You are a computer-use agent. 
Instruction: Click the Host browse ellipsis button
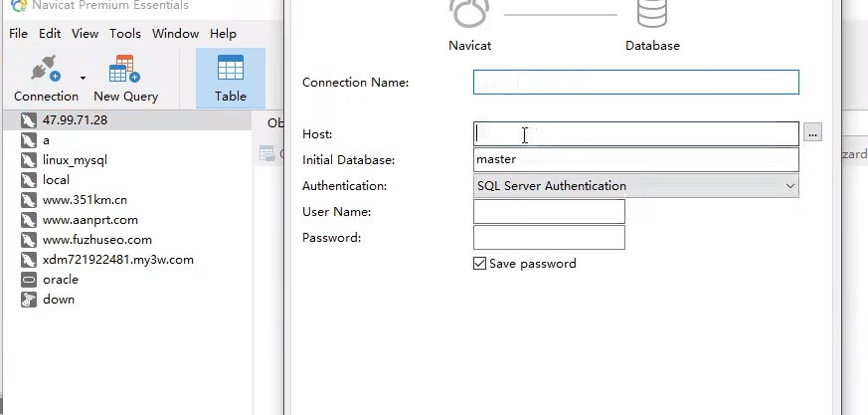[812, 133]
